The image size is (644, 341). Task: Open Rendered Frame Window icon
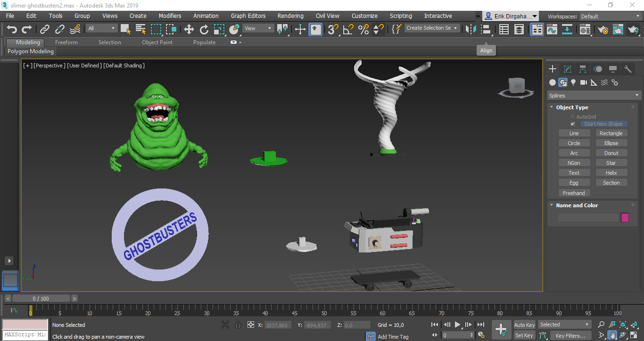[618, 29]
